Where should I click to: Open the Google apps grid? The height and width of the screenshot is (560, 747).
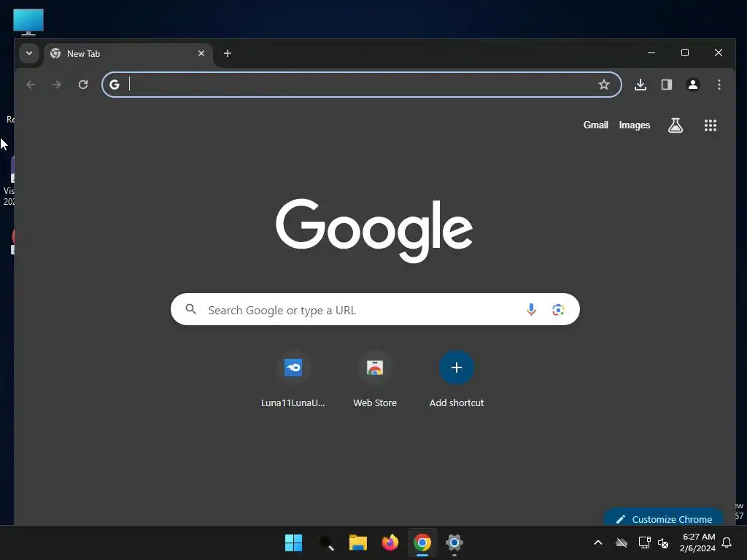coord(711,125)
